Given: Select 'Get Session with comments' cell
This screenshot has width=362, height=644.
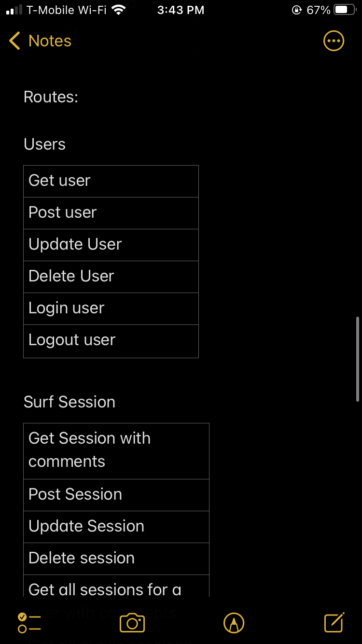Looking at the screenshot, I should coord(116,451).
